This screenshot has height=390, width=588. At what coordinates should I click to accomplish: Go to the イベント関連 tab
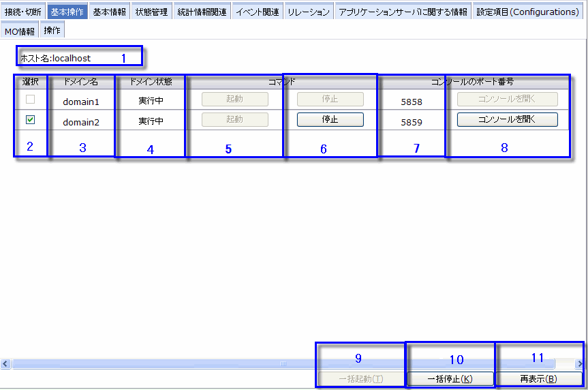coord(257,12)
